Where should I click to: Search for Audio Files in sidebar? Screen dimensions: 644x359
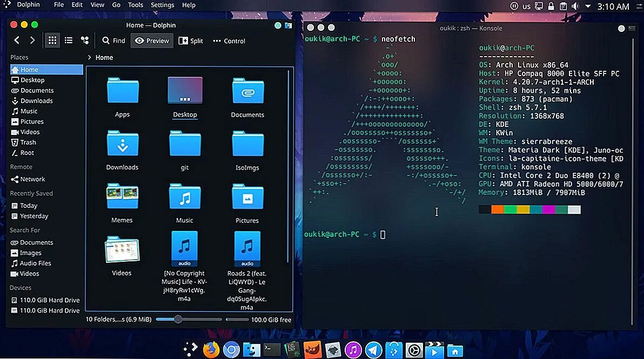[x=46, y=263]
